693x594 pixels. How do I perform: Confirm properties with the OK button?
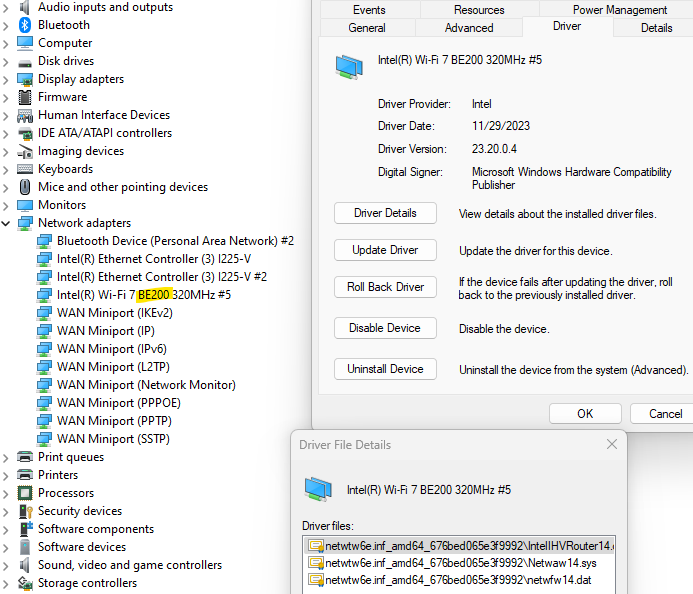point(585,414)
